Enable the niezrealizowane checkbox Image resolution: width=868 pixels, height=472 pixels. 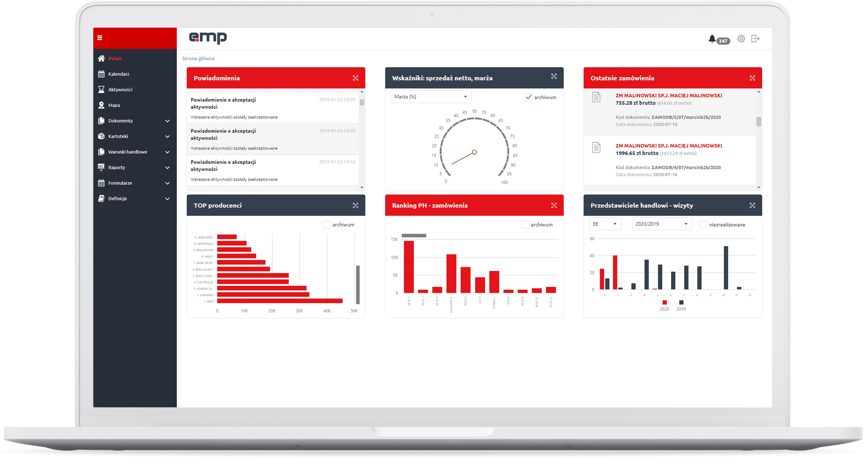point(703,225)
